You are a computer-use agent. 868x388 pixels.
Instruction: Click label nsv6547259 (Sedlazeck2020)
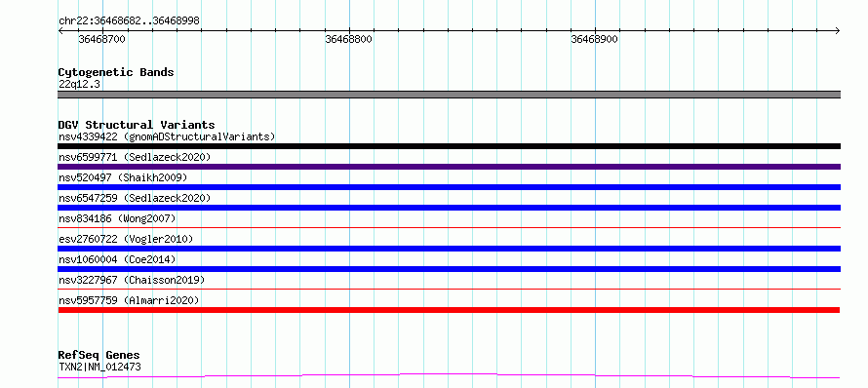click(135, 198)
